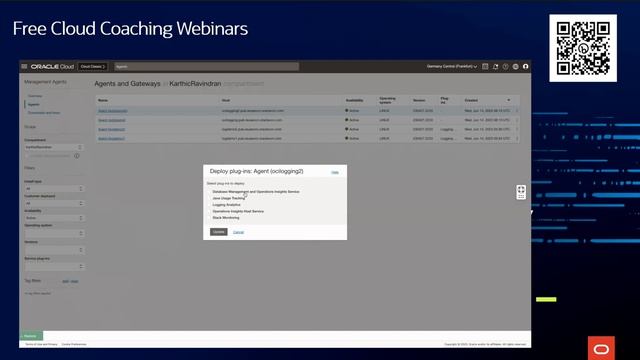Viewport: 640px width, 360px height.
Task: Click the info icon below Compartment selector
Action: click(77, 156)
